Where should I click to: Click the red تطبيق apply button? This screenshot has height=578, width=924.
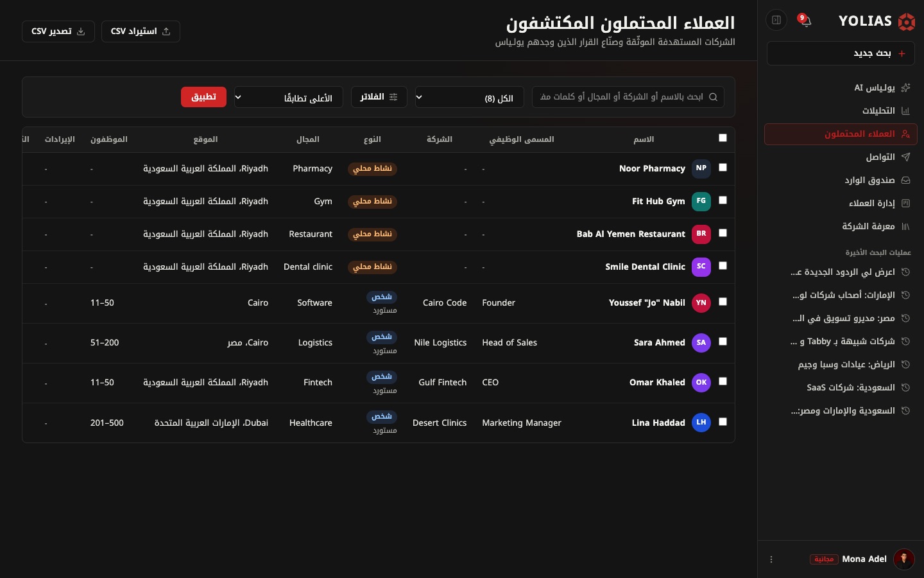[203, 97]
